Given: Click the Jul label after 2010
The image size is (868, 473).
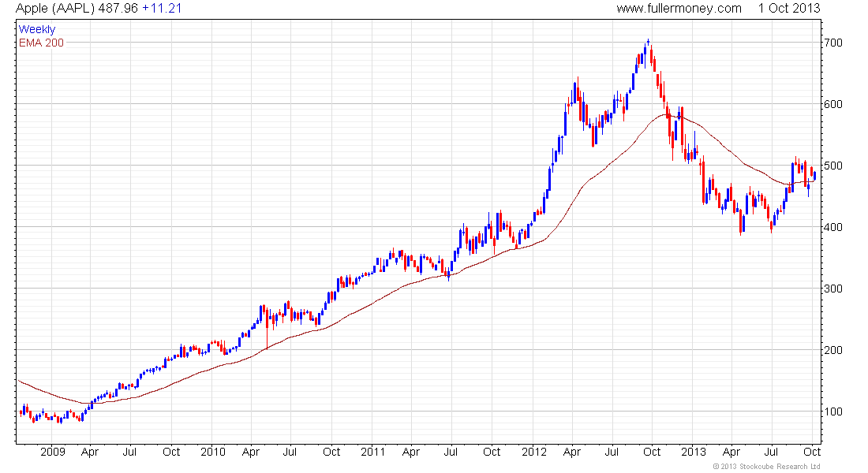Looking at the screenshot, I should pos(290,452).
